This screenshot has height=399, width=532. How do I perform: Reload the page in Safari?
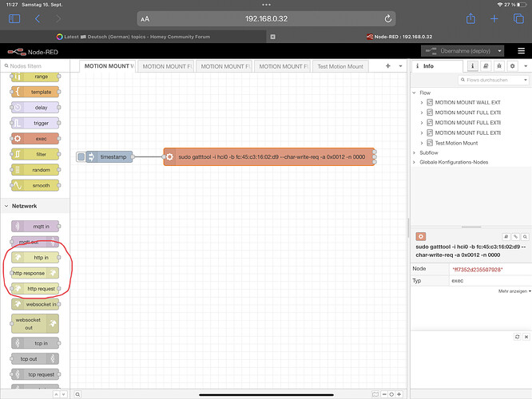[387, 19]
